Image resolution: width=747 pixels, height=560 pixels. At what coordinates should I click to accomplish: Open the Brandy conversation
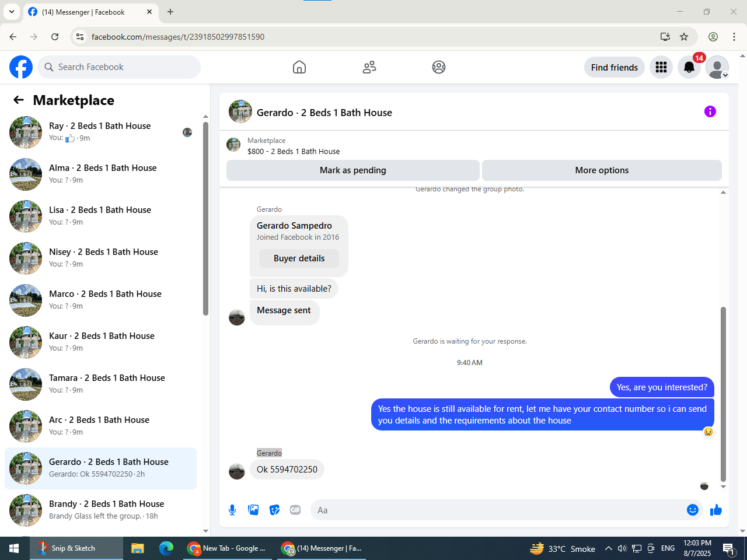[x=100, y=510]
